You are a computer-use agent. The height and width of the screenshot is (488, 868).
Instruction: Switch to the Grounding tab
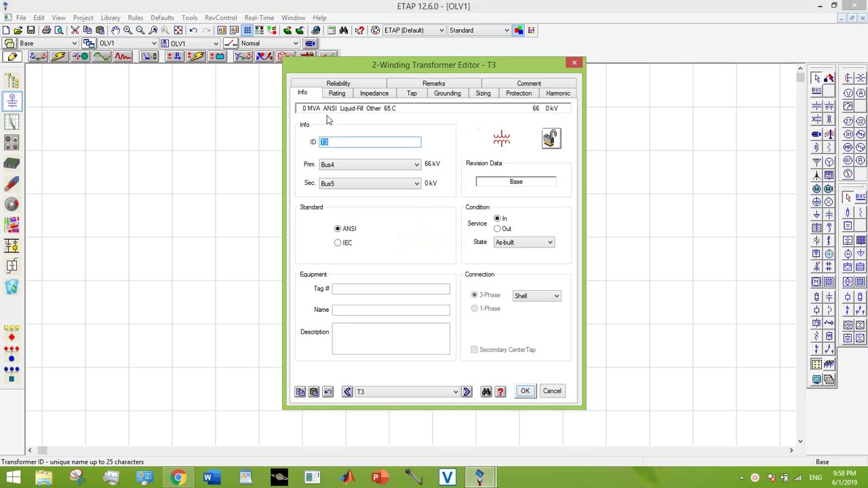448,94
